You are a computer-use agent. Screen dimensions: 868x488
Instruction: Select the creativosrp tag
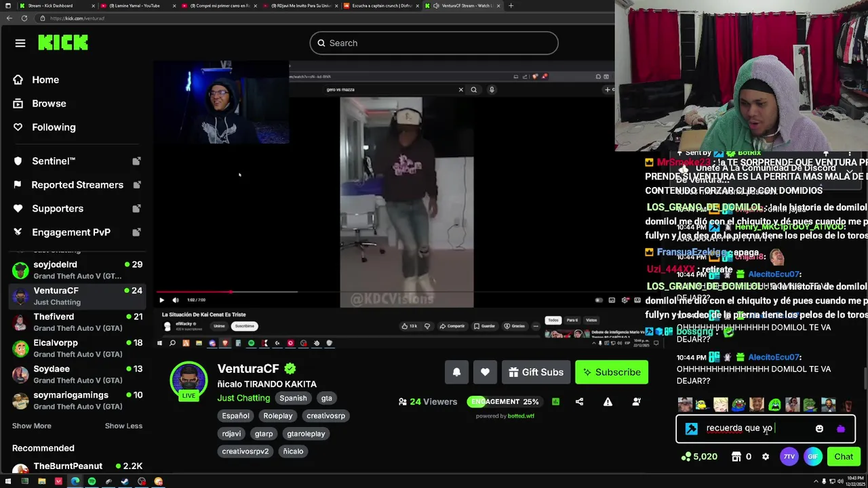click(325, 416)
